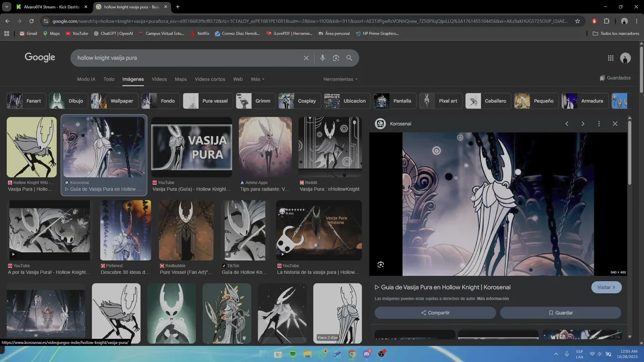Open Discord from the taskbar

click(367, 354)
